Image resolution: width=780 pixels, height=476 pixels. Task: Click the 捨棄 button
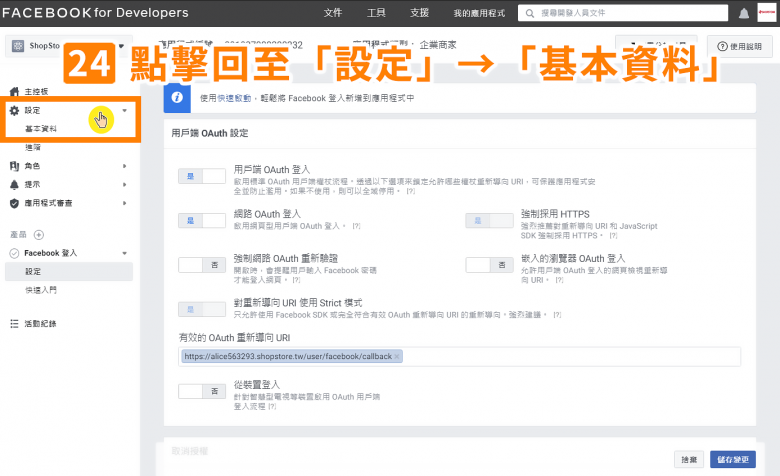pos(689,460)
